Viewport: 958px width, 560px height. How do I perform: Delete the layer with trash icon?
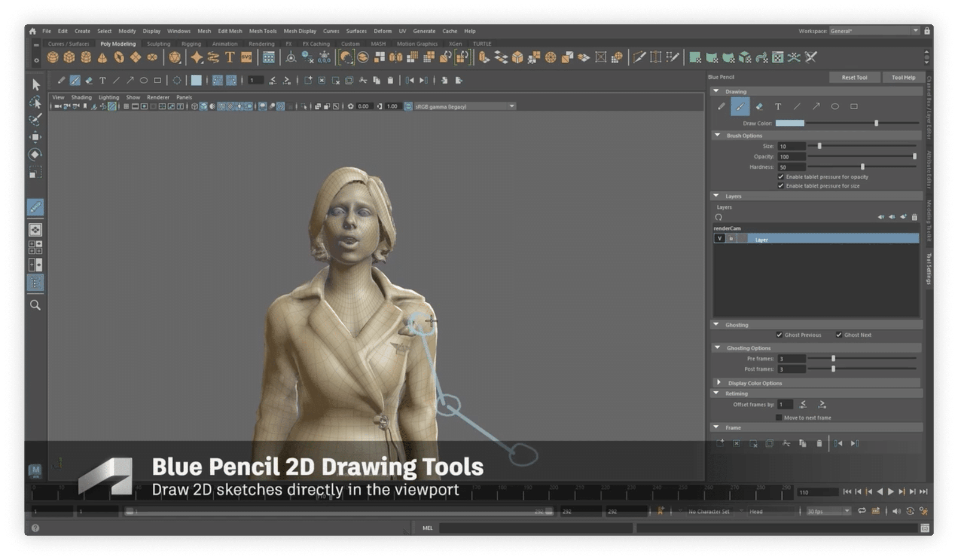tap(914, 217)
